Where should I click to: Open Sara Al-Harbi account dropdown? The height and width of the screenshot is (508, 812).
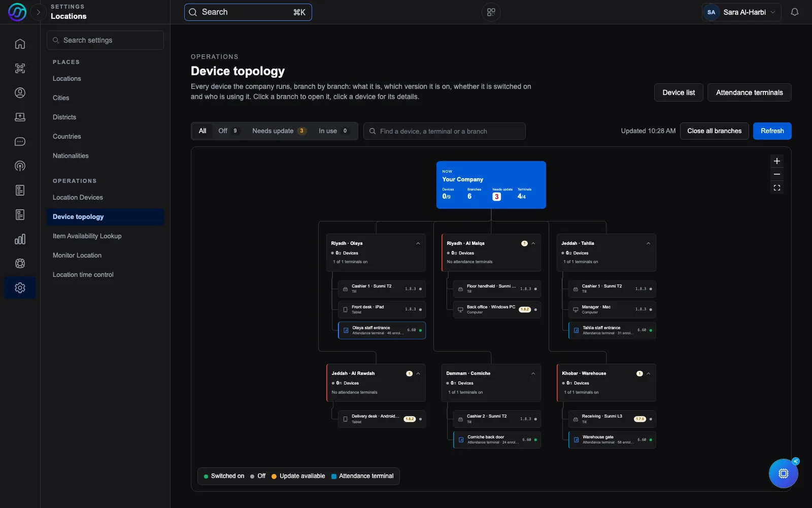pyautogui.click(x=741, y=12)
